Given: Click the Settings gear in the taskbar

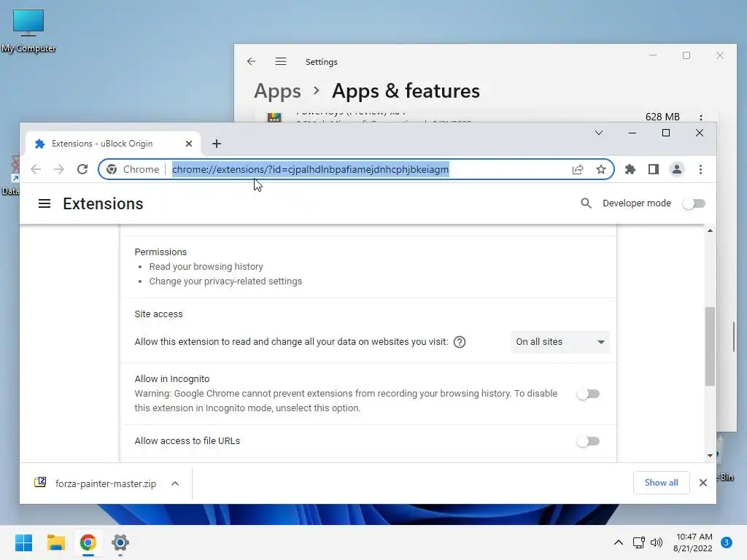Looking at the screenshot, I should coord(120,542).
